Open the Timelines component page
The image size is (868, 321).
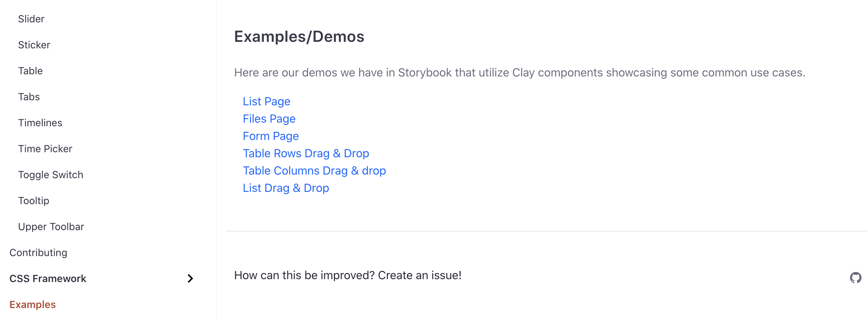[40, 123]
